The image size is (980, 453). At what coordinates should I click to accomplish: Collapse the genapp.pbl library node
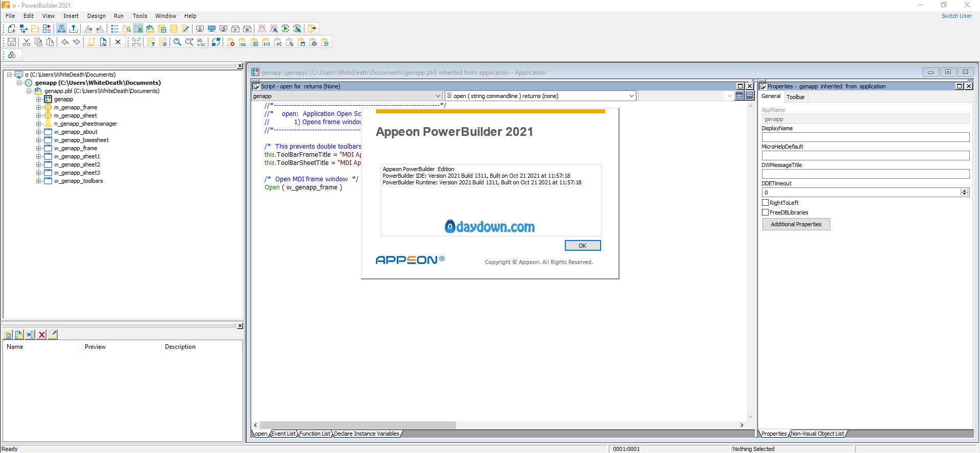pyautogui.click(x=29, y=91)
